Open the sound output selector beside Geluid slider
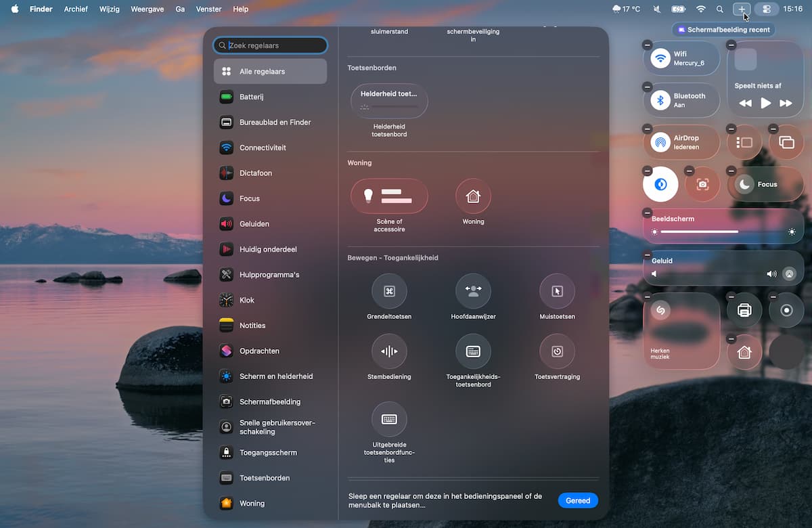The height and width of the screenshot is (528, 812). [x=789, y=274]
